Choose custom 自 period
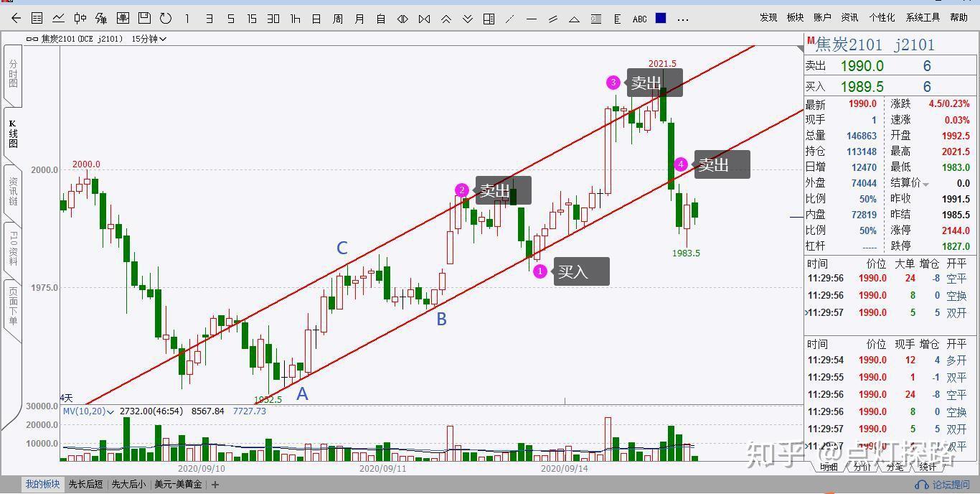Viewport: 980px width, 494px height. coord(381,19)
